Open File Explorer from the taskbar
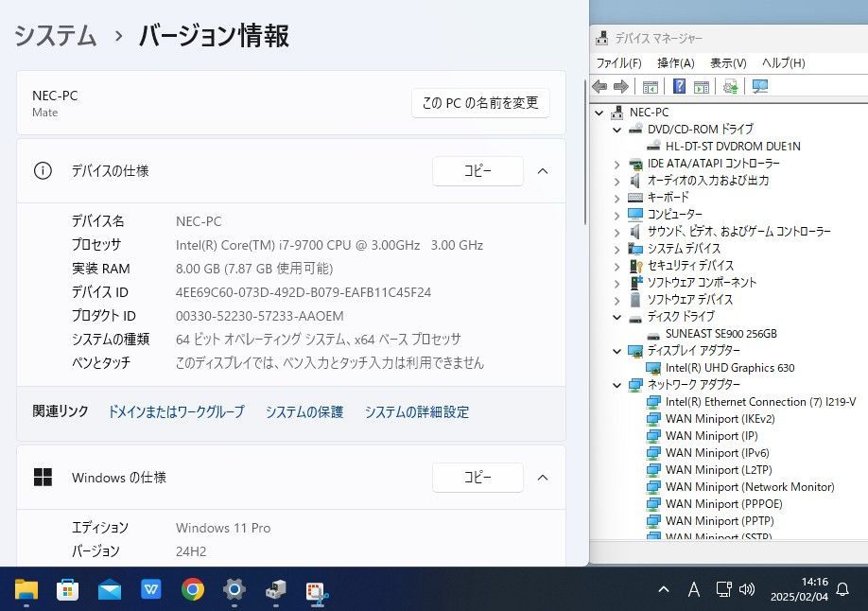Viewport: 868px width, 611px height. pyautogui.click(x=26, y=589)
